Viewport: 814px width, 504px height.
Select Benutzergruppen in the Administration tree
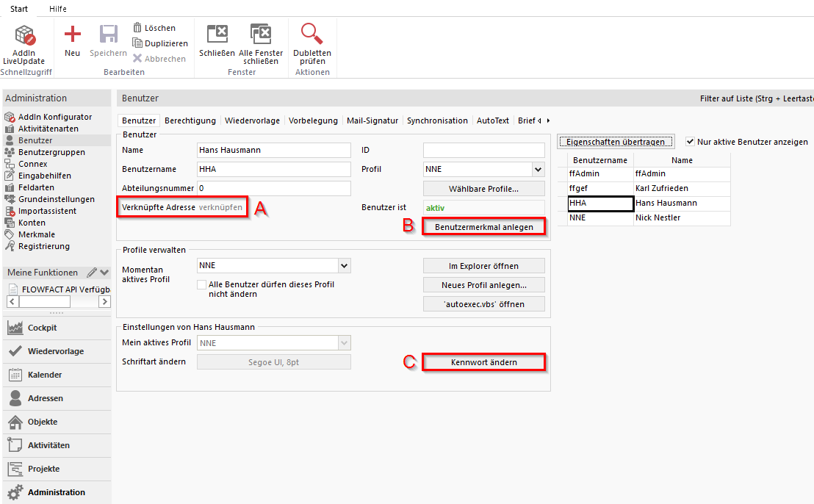coord(51,152)
